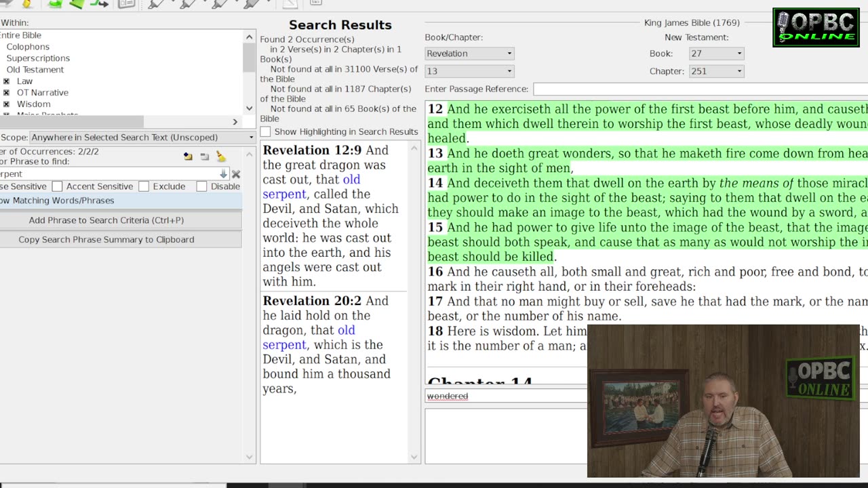This screenshot has width=868, height=488.
Task: Click verse 12 in the Bible text
Action: click(x=648, y=123)
